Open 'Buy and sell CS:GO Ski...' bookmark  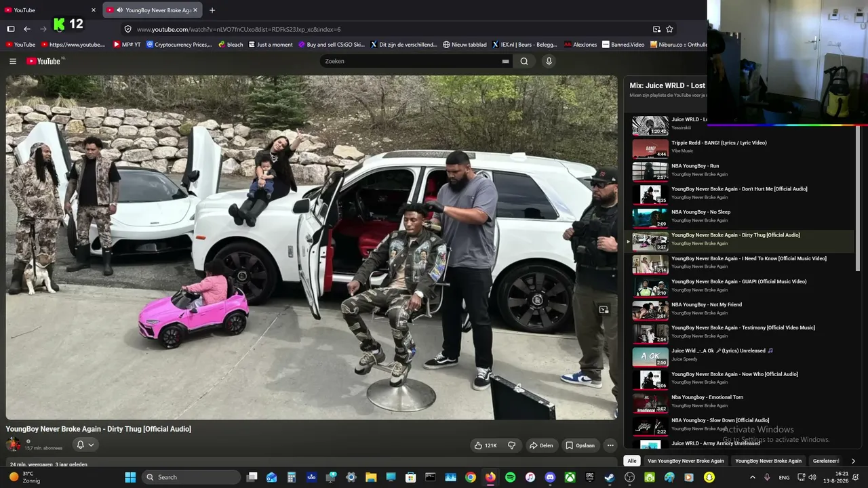click(332, 45)
